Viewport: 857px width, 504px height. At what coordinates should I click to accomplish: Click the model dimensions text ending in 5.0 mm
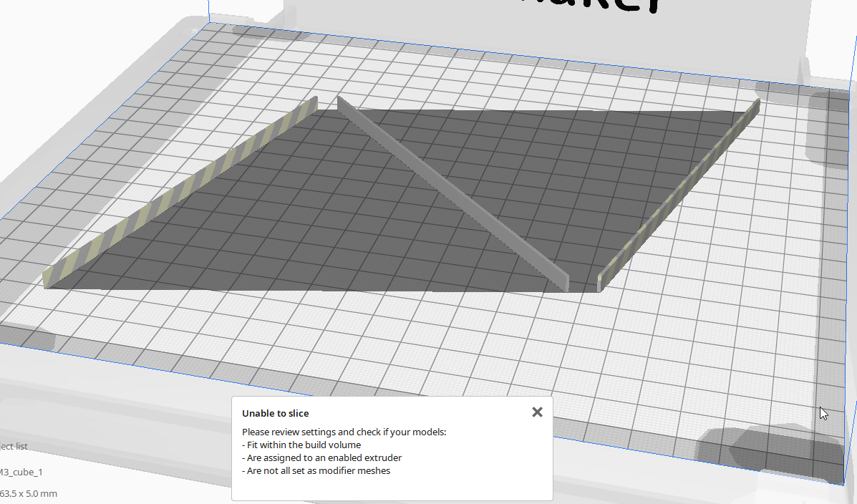tap(29, 493)
